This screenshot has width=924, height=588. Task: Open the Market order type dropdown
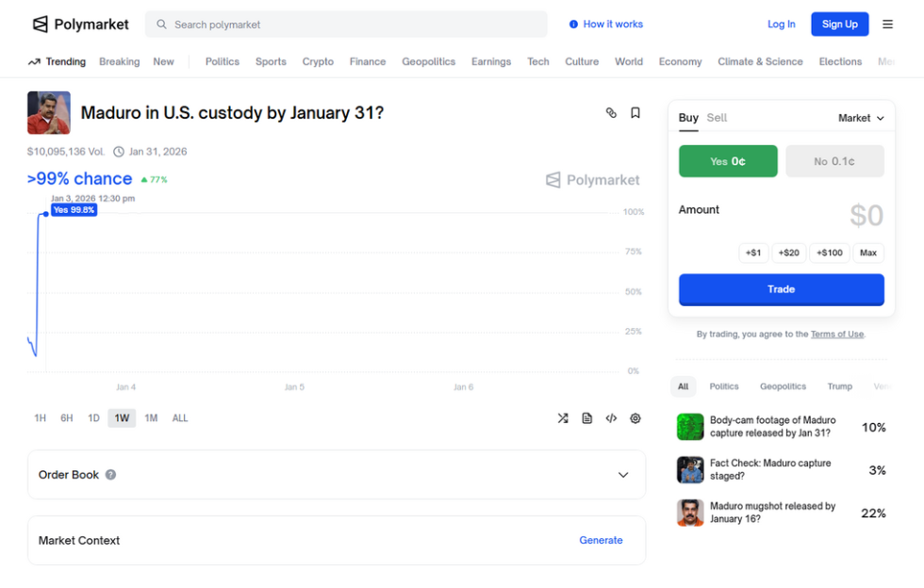click(x=861, y=118)
